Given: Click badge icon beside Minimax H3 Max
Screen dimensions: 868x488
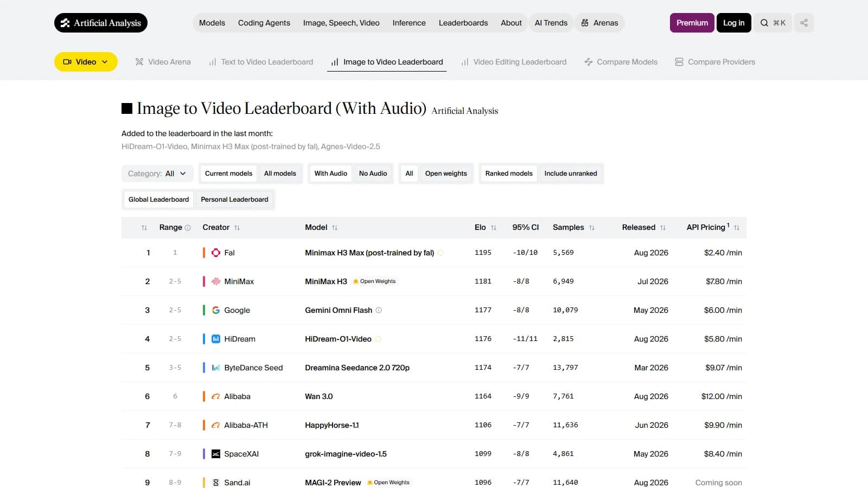Looking at the screenshot, I should click(441, 253).
